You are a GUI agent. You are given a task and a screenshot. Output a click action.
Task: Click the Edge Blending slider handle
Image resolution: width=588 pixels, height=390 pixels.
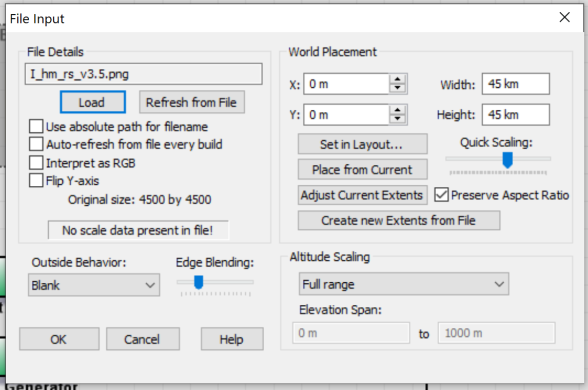[199, 282]
